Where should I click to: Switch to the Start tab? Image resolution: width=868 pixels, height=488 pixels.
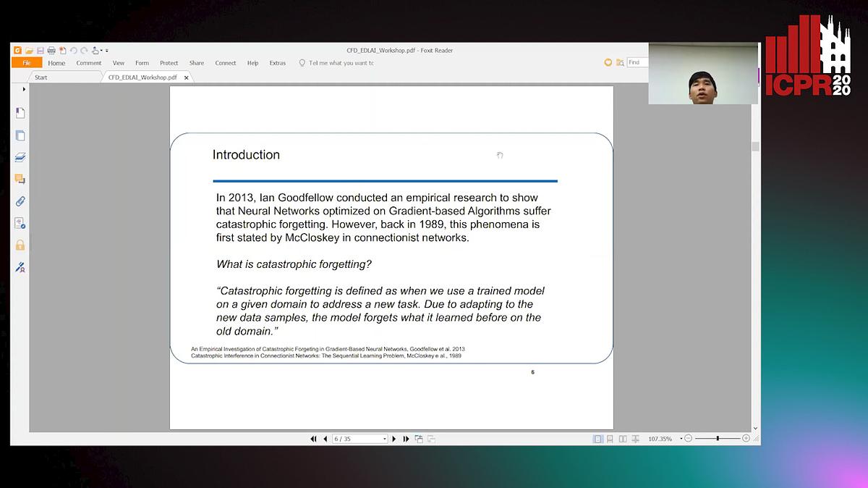pos(41,77)
